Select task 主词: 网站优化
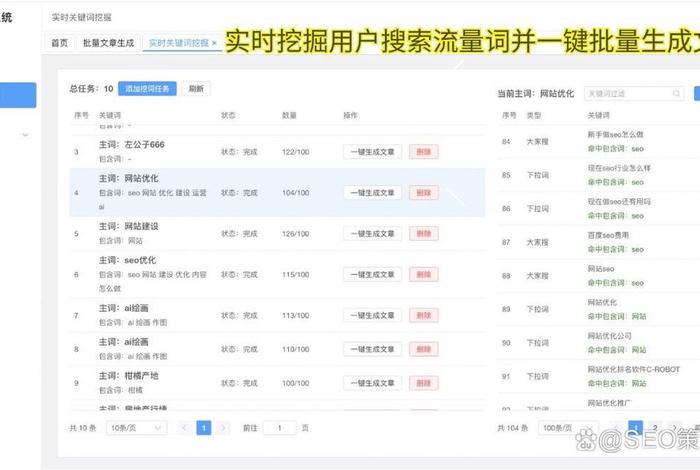The height and width of the screenshot is (470, 700). point(128,179)
